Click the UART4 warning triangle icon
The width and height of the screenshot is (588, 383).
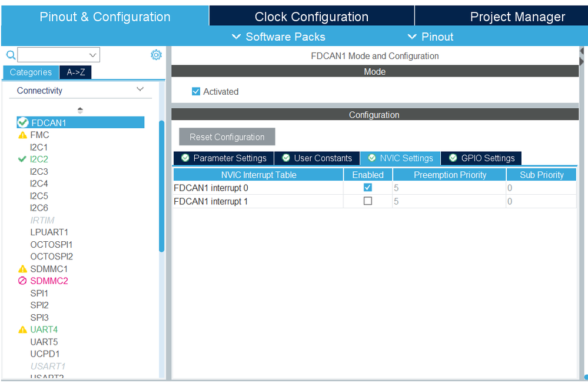click(x=22, y=329)
